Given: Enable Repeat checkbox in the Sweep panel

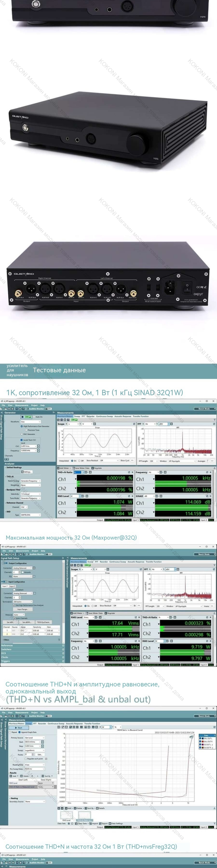Looking at the screenshot, I should point(11,732).
